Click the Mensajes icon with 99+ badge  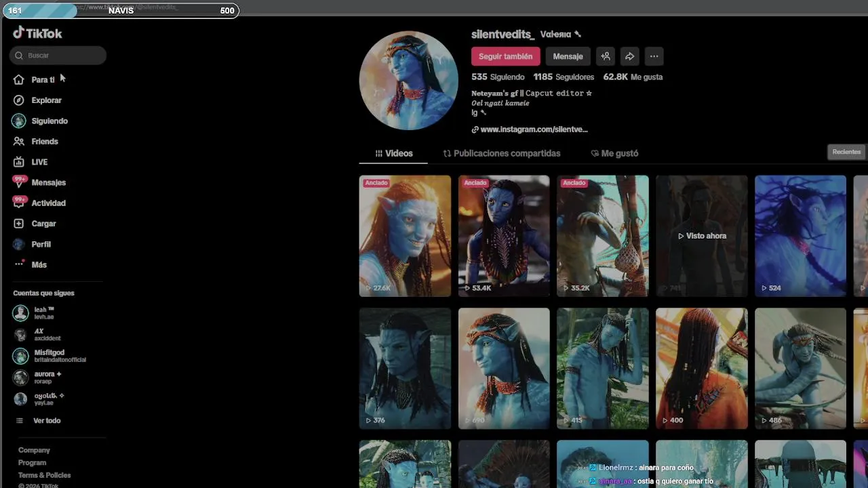tap(19, 182)
